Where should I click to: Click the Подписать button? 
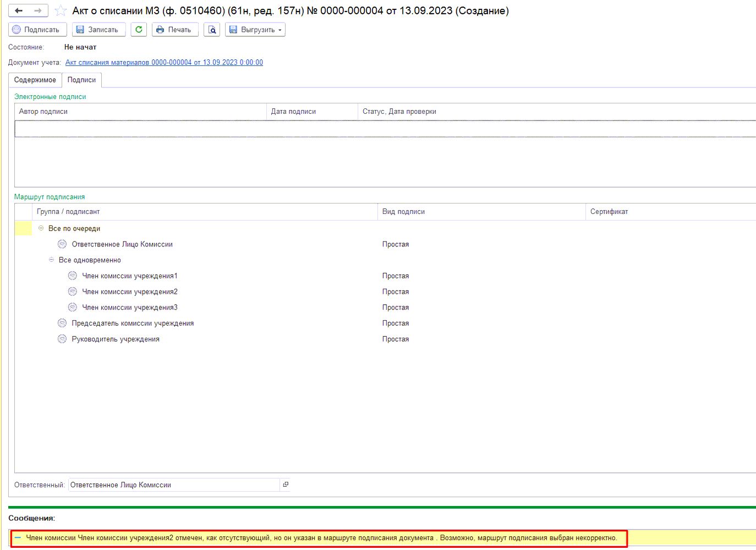pos(37,30)
